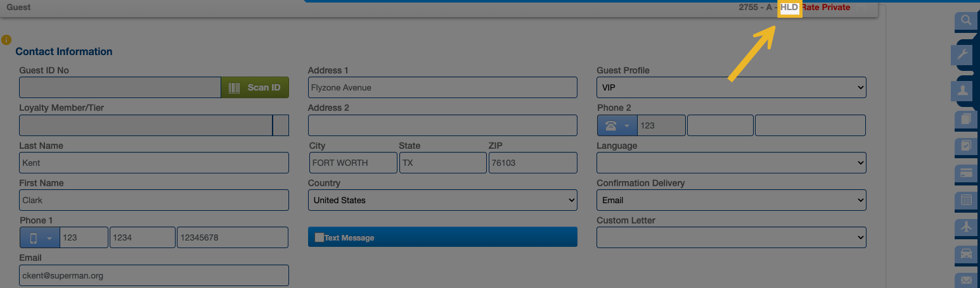Click the Address 1 field Flyzone Avenue

(x=442, y=87)
